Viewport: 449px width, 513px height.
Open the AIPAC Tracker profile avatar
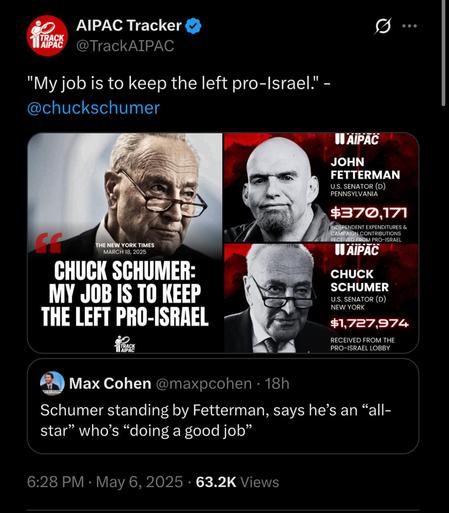(x=47, y=36)
